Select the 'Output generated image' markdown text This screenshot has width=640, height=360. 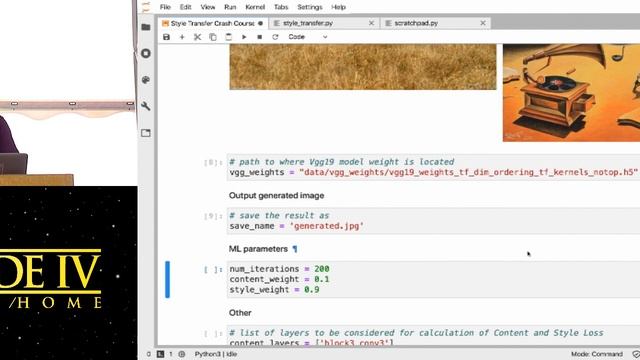coord(276,196)
